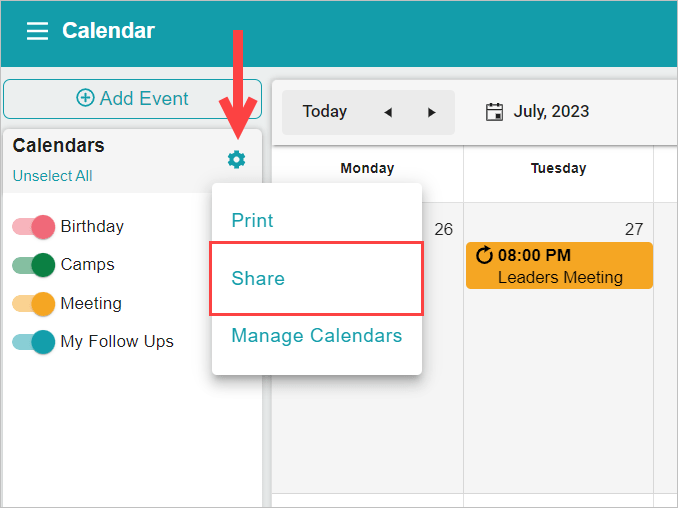The width and height of the screenshot is (678, 508).
Task: Toggle the Birthday calendar off
Action: (x=34, y=227)
